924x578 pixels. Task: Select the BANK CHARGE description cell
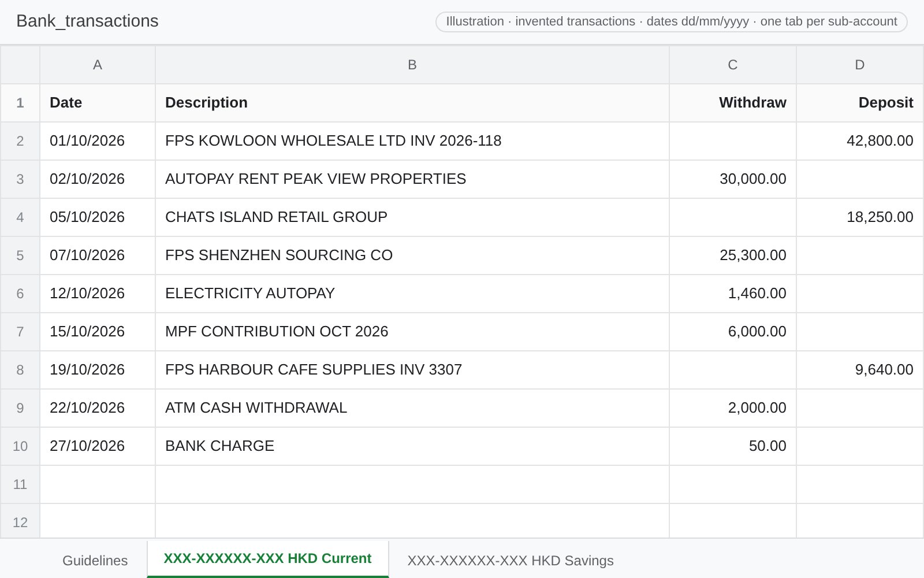[x=412, y=446]
